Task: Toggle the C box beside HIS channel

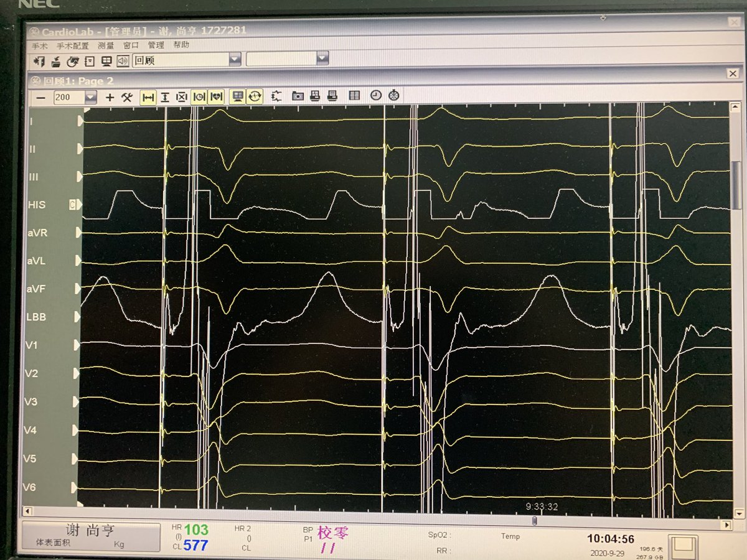Action: pos(72,205)
